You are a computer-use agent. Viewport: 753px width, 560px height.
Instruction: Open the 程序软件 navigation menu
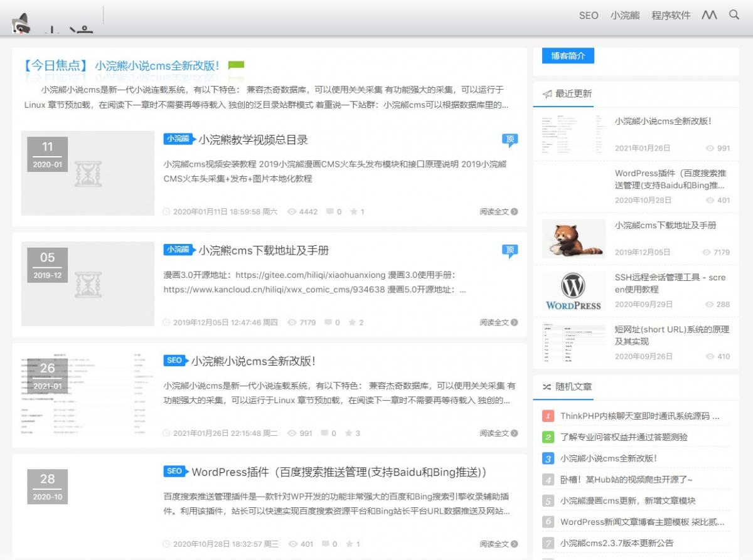point(671,16)
